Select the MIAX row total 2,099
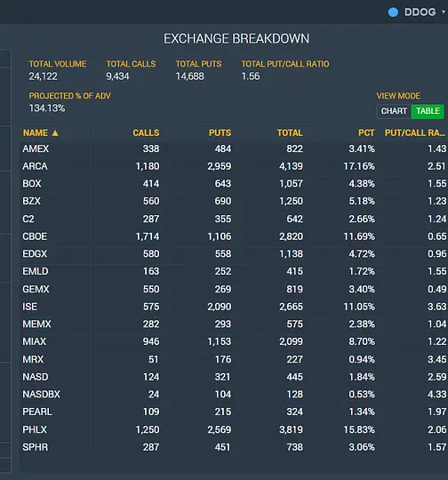448x480 pixels. (x=291, y=341)
